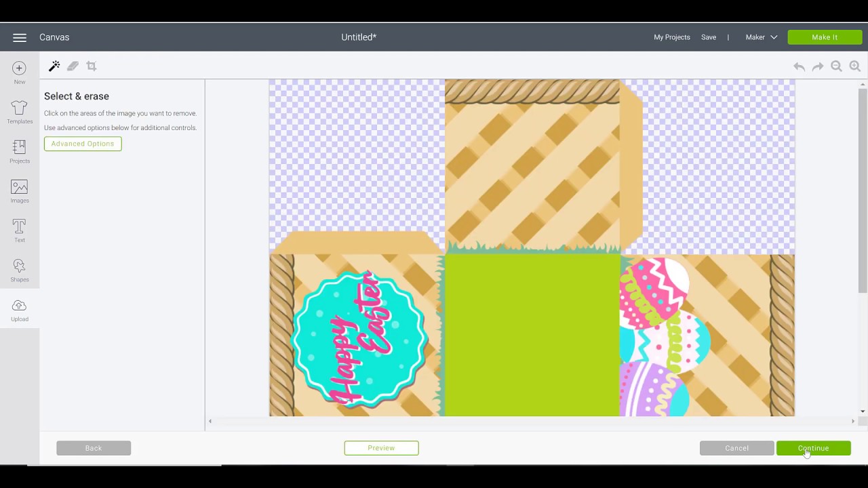868x488 pixels.
Task: Open Projects from the sidebar
Action: click(20, 152)
